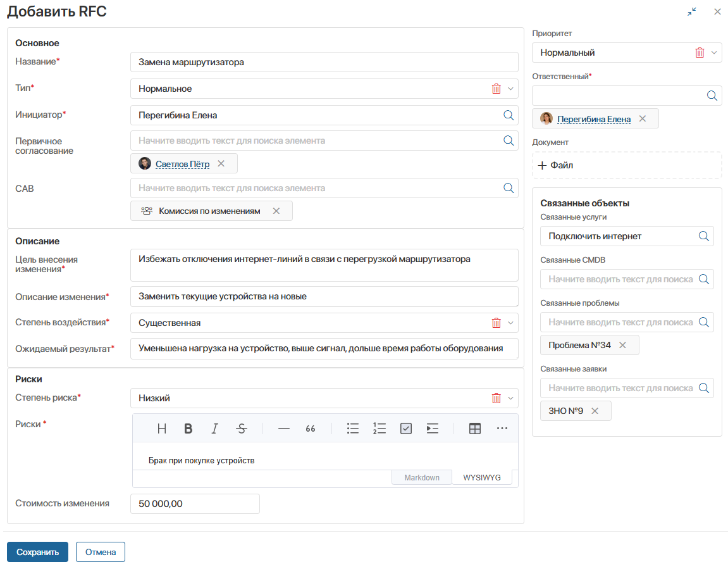
Task: Clear the Тип field with the trash icon
Action: (x=497, y=89)
